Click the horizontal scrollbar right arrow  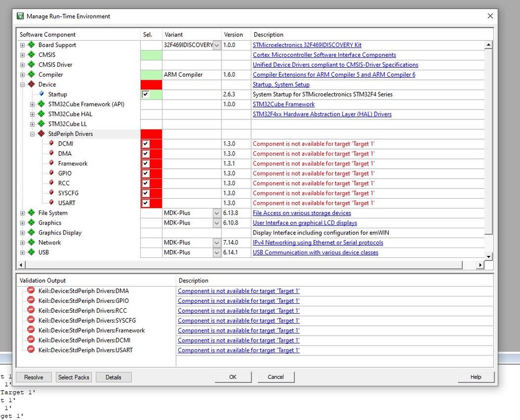[480, 265]
